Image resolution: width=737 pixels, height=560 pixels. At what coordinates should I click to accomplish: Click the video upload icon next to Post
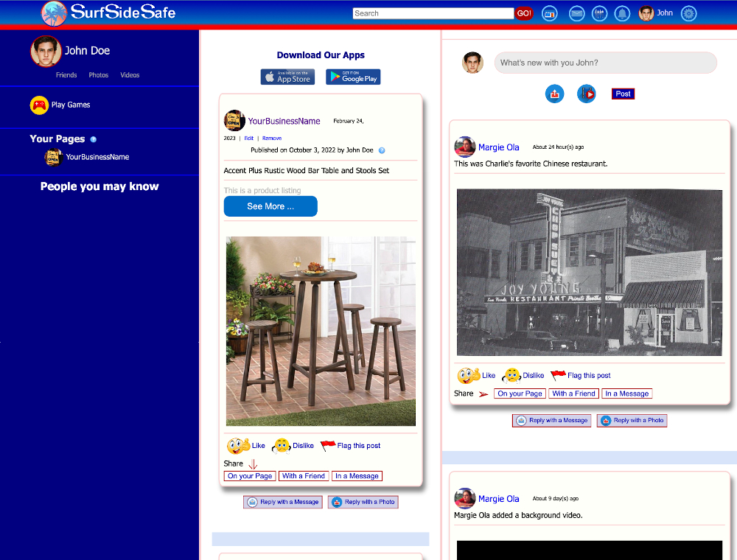[586, 94]
